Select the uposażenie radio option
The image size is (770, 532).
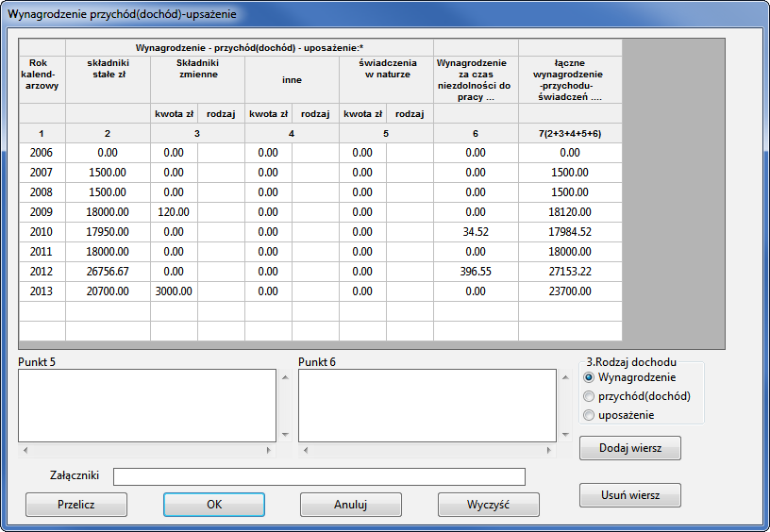pyautogui.click(x=591, y=415)
